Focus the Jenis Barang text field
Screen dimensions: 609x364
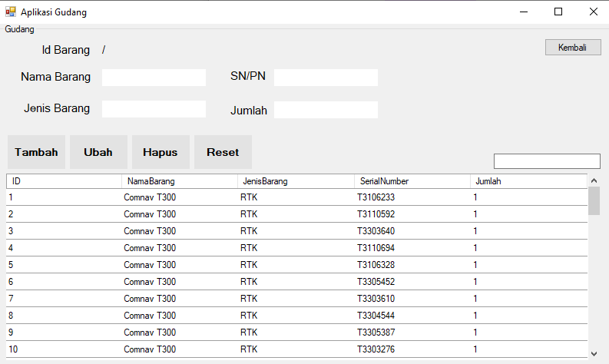click(154, 109)
